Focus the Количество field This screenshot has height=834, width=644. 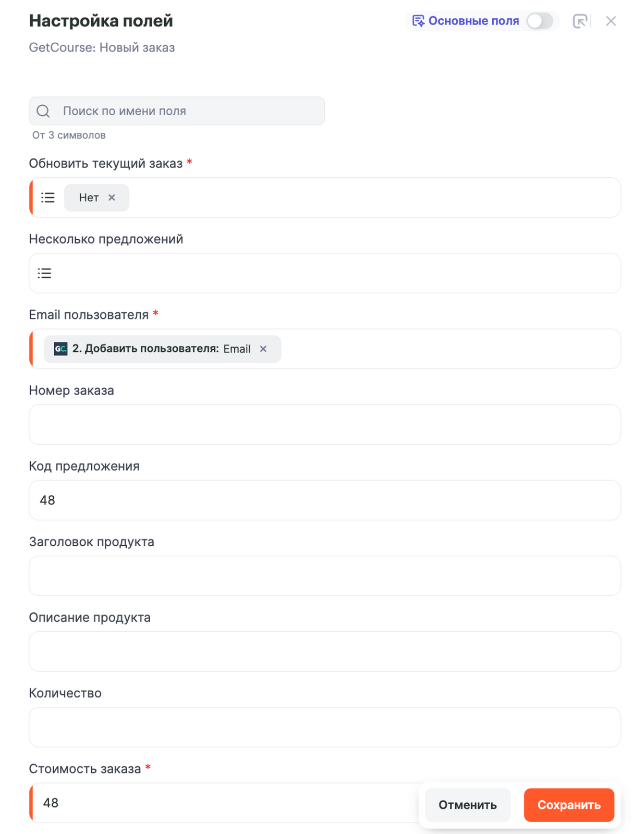324,727
